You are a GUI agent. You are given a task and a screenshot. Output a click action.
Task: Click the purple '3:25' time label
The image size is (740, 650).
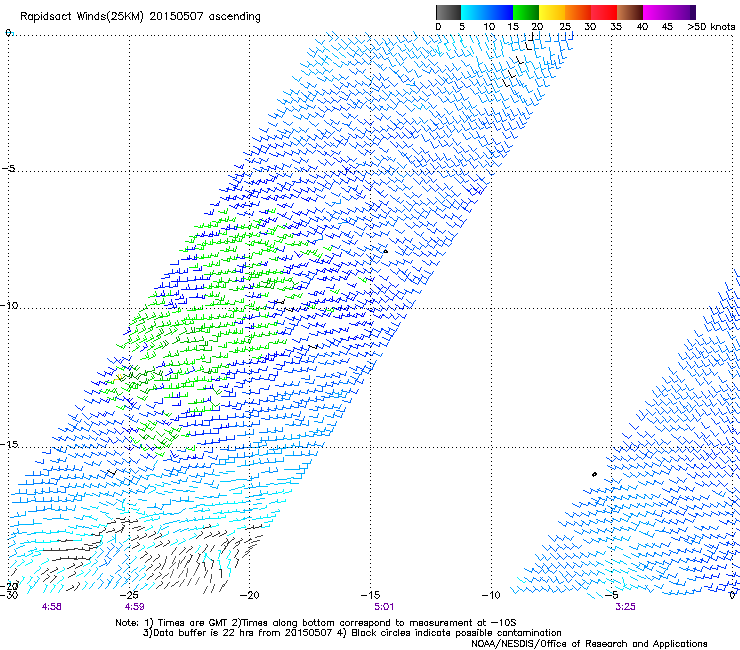625,607
